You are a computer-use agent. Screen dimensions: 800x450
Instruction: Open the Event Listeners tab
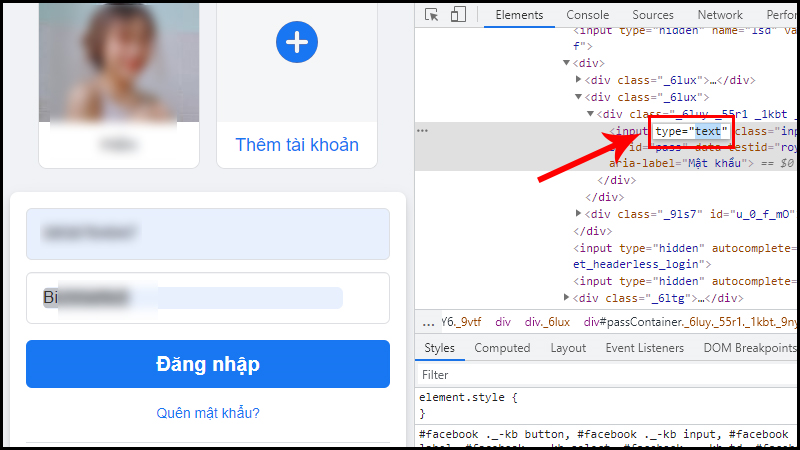644,348
